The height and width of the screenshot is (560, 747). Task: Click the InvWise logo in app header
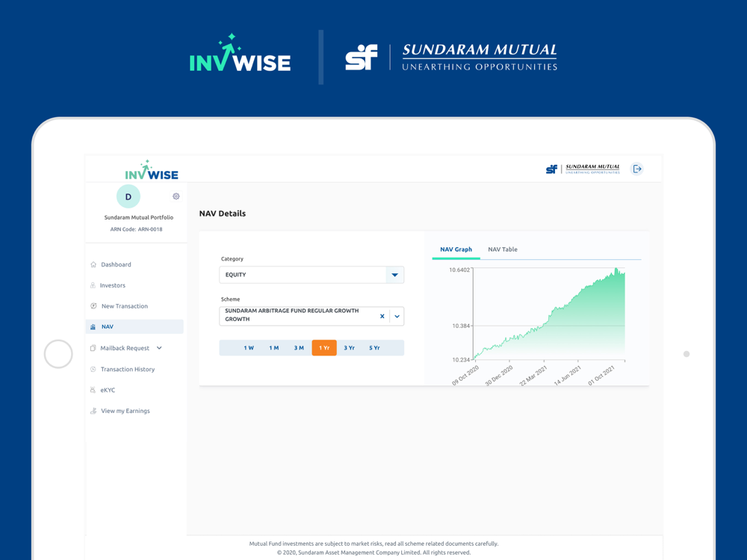click(x=152, y=170)
